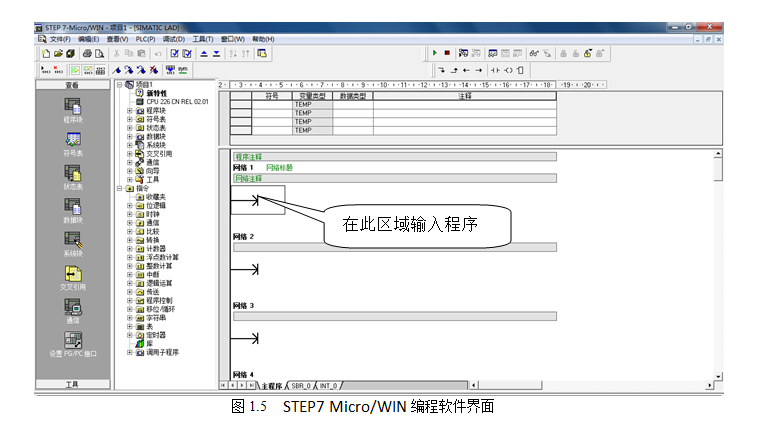Click the Compile checkmark icon

coord(175,53)
